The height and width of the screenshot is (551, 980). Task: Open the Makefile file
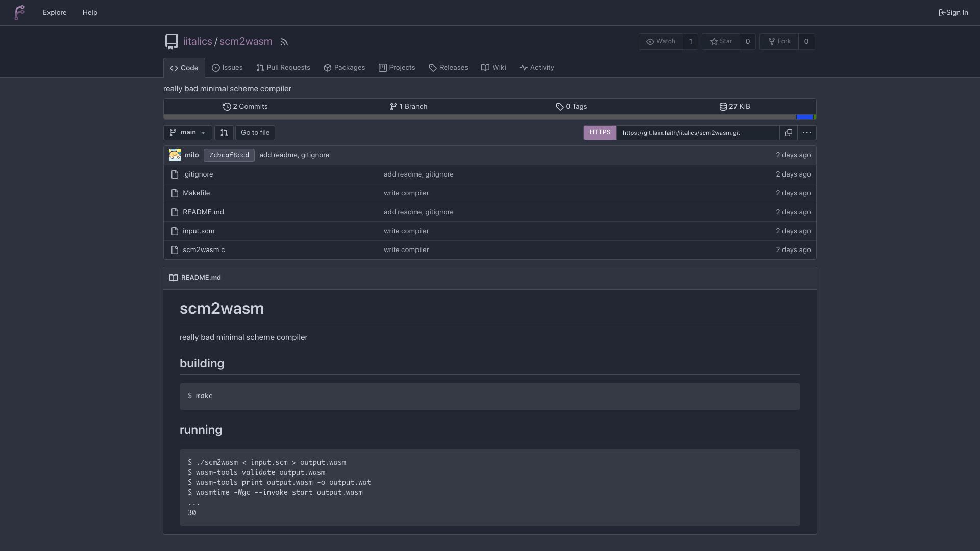pyautogui.click(x=196, y=193)
